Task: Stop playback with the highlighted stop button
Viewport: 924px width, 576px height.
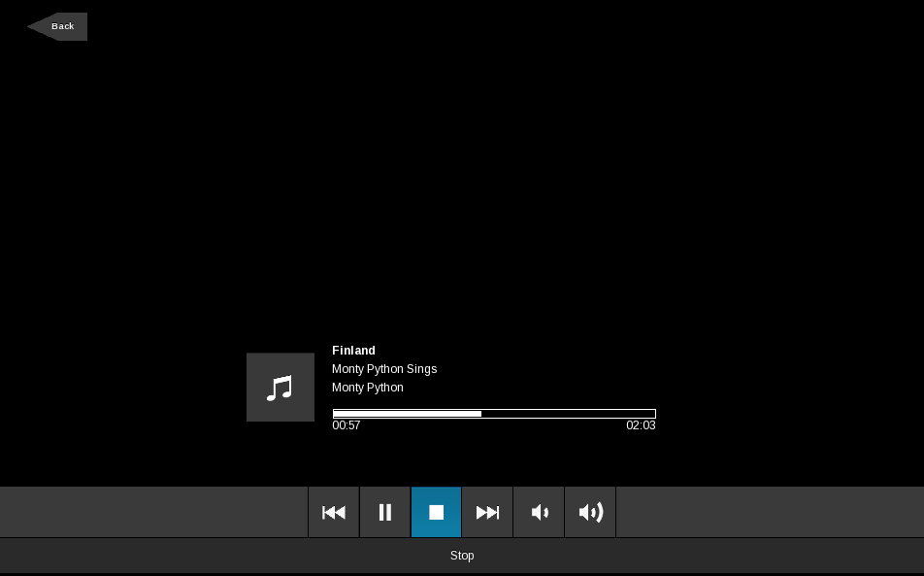Action: [436, 512]
